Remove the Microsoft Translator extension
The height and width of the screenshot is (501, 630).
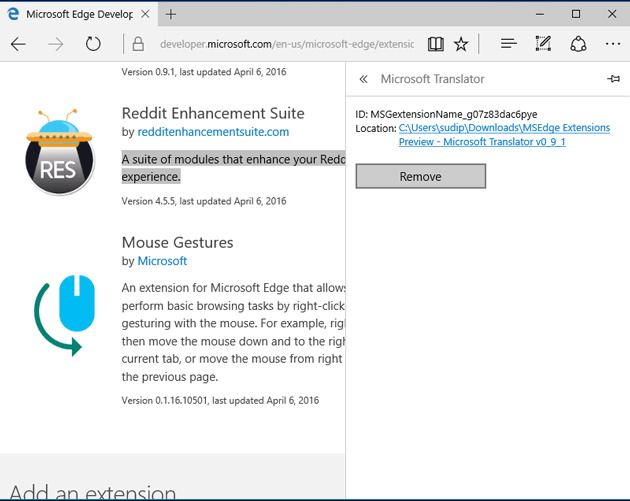[x=420, y=176]
